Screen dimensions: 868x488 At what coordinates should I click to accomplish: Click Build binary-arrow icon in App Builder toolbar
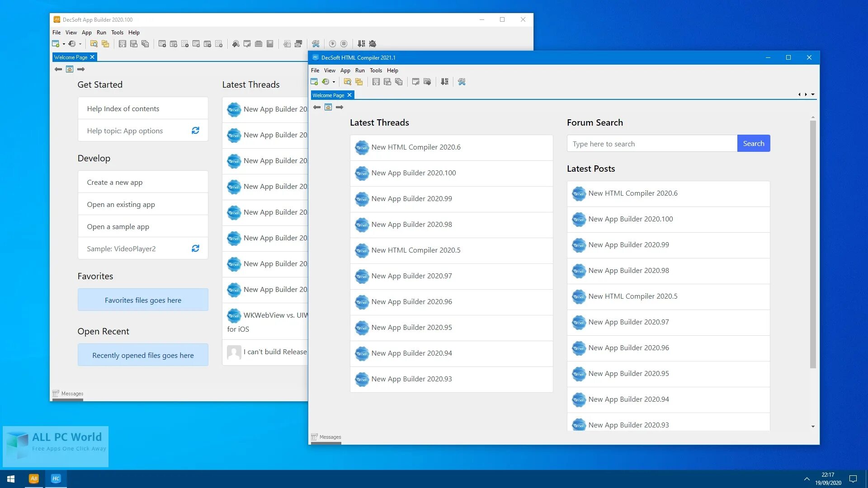pyautogui.click(x=361, y=44)
